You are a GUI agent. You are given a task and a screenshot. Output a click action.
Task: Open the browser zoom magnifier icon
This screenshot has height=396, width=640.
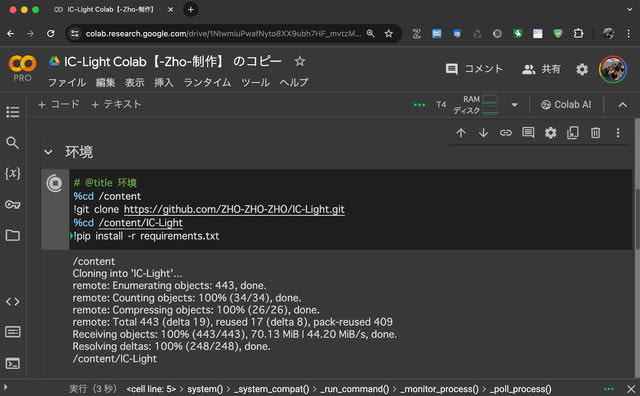point(371,33)
